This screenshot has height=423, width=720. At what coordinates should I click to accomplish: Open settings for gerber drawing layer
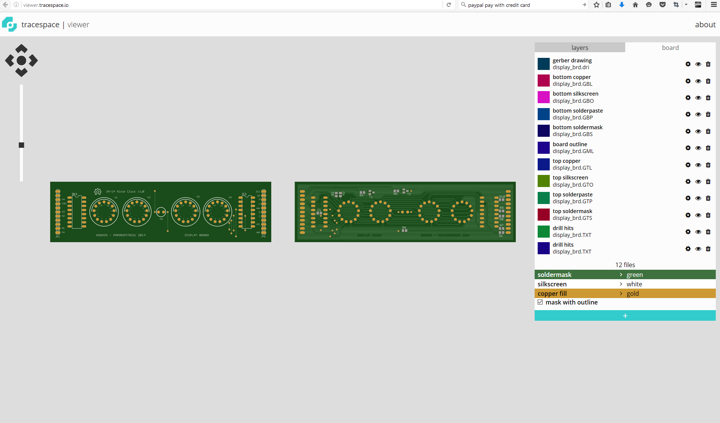point(688,64)
